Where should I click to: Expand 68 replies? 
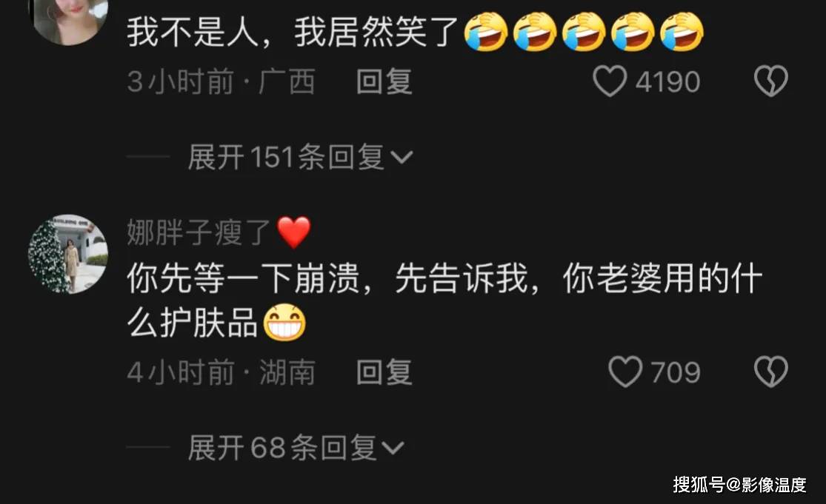[x=296, y=448]
